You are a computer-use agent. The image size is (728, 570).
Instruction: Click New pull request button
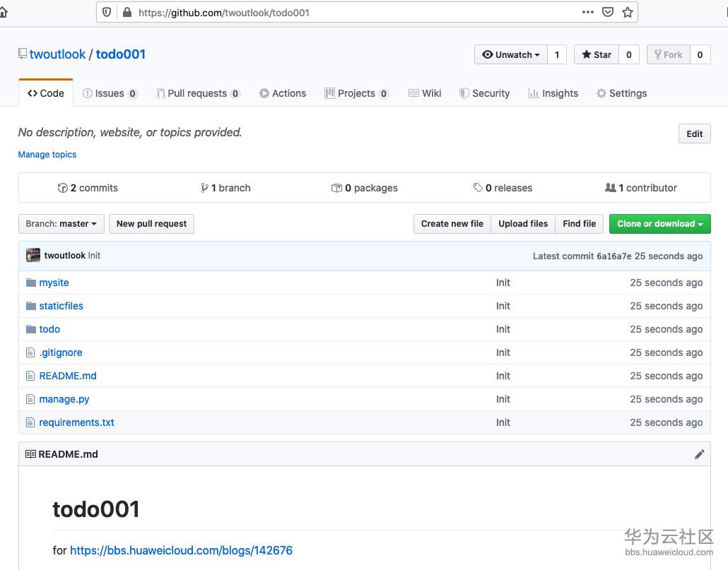(x=151, y=223)
